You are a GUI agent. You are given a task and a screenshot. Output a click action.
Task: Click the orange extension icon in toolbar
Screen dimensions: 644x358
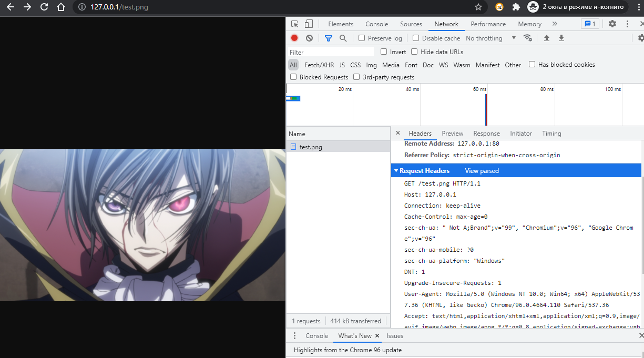click(499, 7)
